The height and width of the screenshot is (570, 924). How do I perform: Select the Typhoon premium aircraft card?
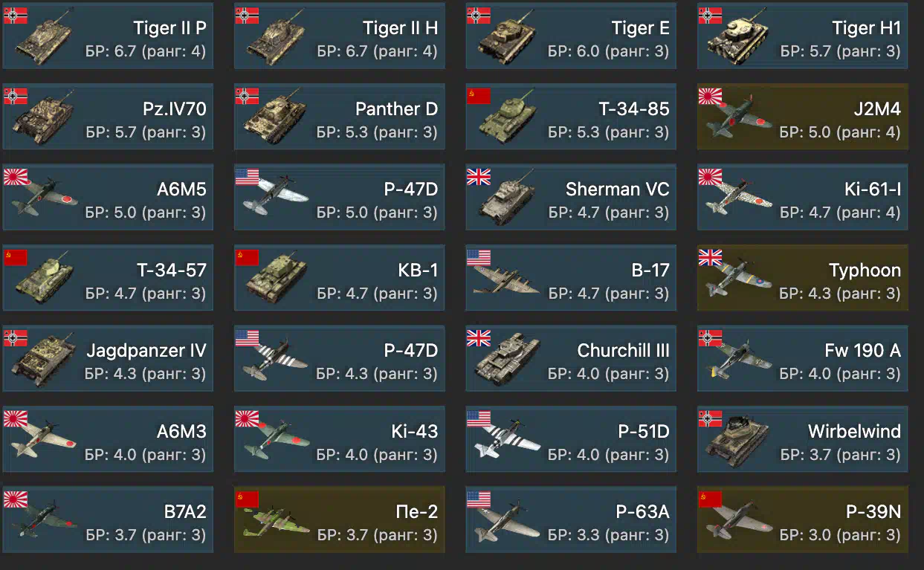coord(803,277)
